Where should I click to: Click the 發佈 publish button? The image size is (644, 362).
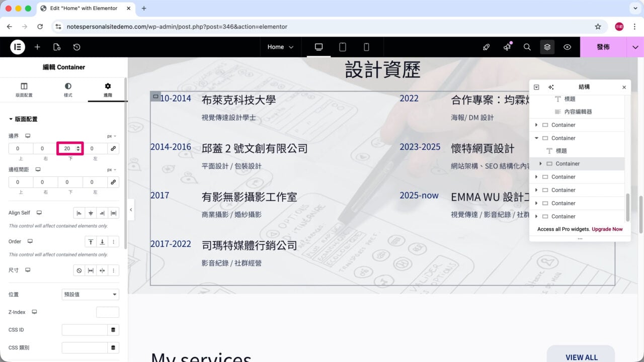(603, 47)
